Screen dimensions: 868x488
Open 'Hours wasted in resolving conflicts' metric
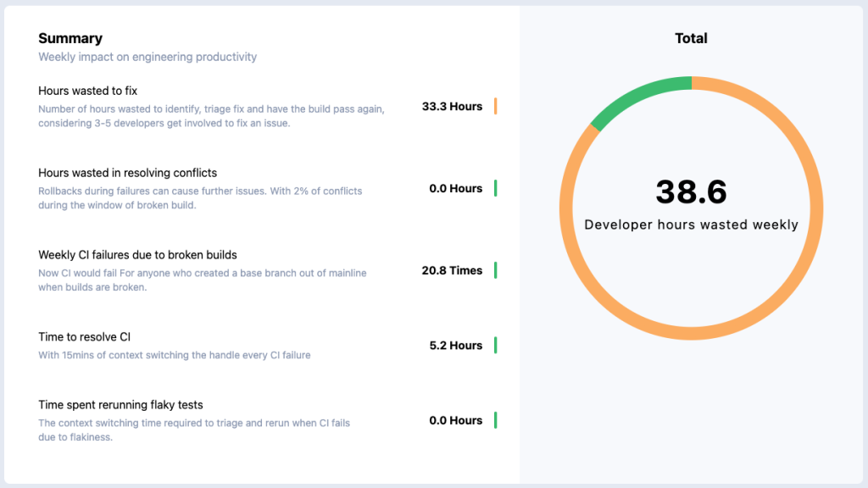(x=127, y=173)
